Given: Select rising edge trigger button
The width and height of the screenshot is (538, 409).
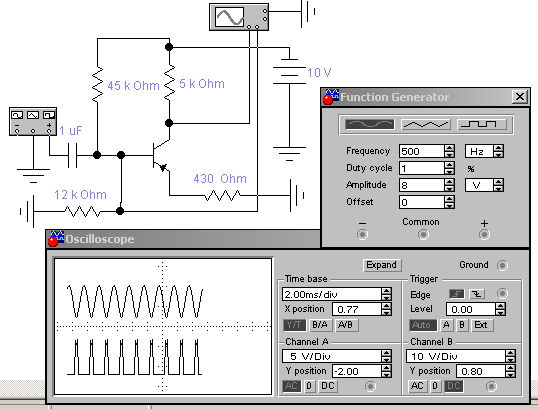Looking at the screenshot, I should click(457, 294).
